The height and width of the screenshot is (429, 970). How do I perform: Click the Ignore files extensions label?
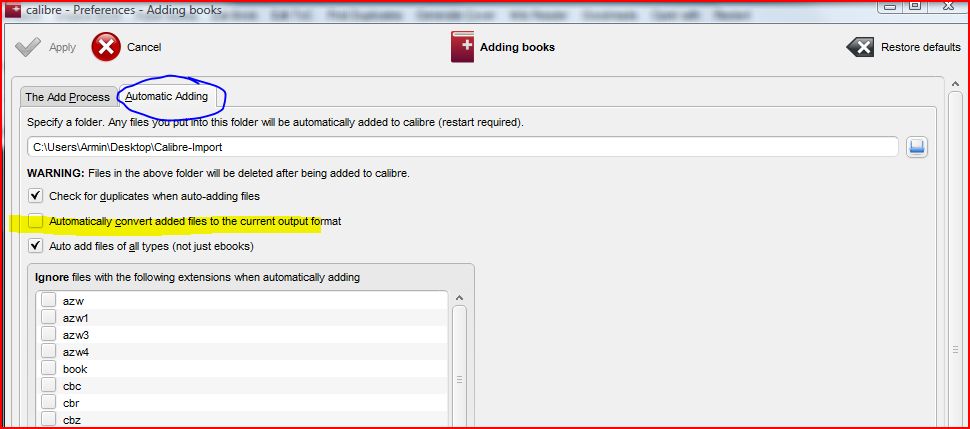(197, 277)
